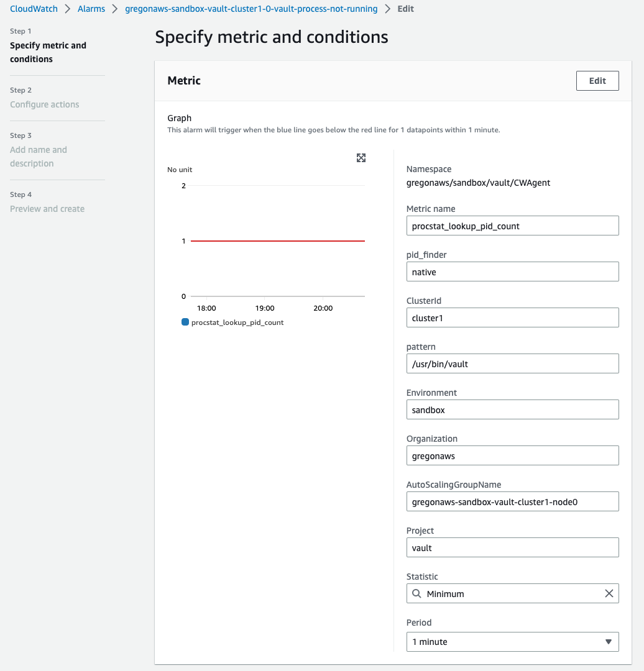Focus the ClusterId field with cluster1
Image resolution: width=644 pixels, height=671 pixels.
point(512,318)
